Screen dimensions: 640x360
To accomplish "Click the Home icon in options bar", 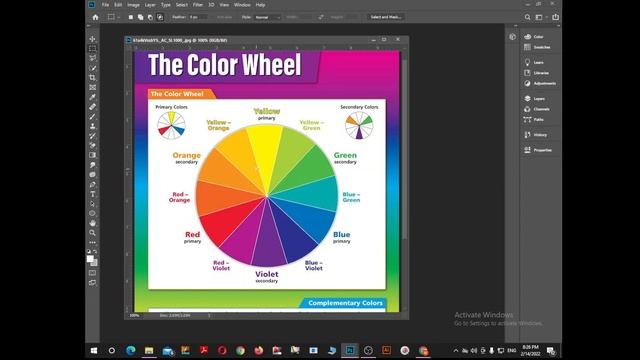I will 95,17.
